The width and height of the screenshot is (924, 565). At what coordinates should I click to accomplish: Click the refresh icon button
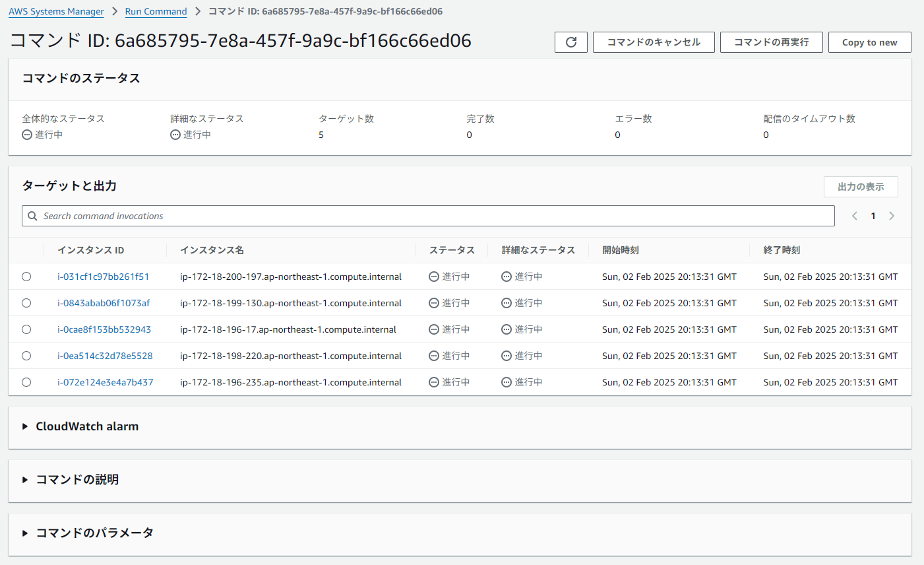pyautogui.click(x=571, y=42)
